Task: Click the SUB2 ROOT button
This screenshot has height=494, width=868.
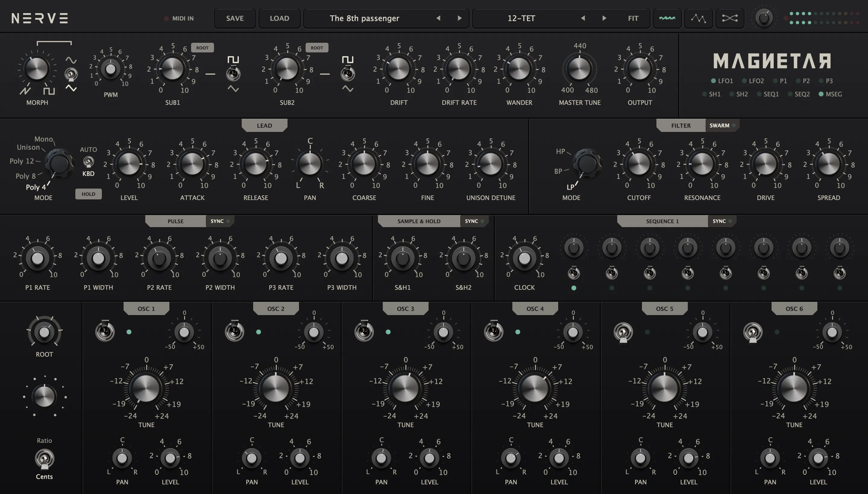Action: pos(317,48)
